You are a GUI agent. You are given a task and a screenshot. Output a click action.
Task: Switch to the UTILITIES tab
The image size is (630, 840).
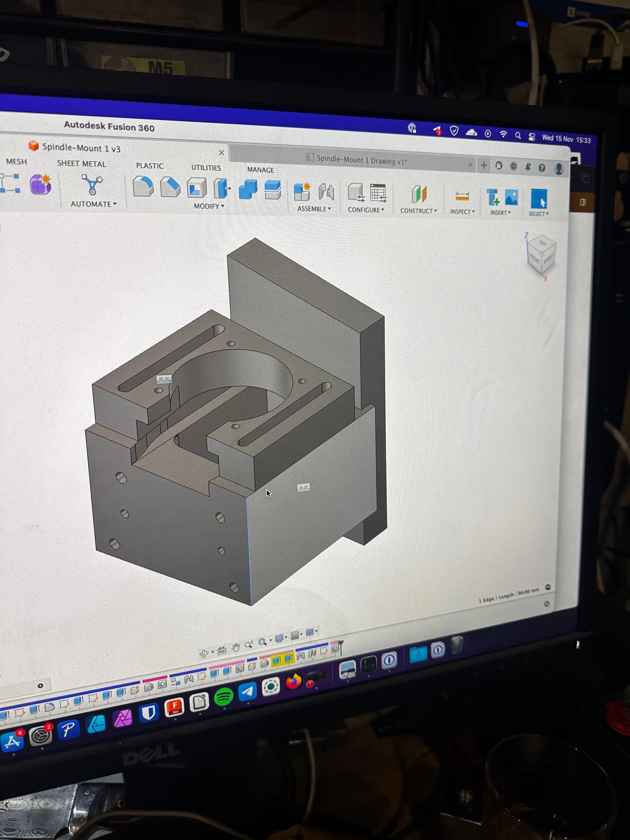click(206, 167)
